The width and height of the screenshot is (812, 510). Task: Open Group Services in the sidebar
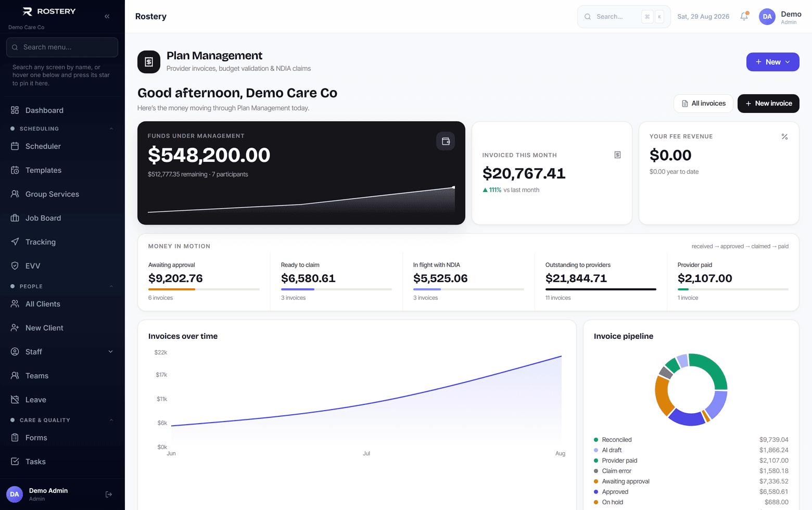point(62,194)
